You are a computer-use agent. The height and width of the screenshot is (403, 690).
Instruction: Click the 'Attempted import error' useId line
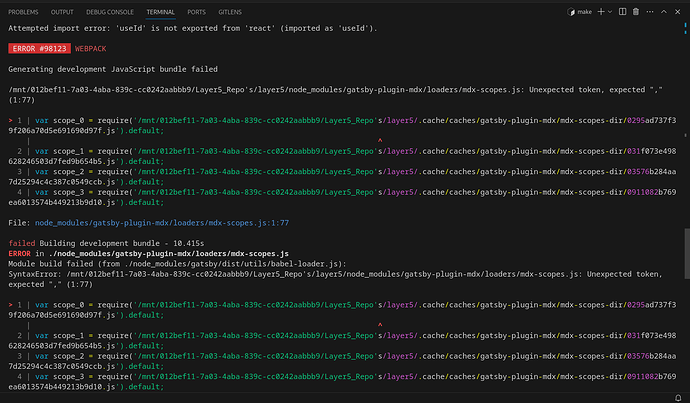[193, 28]
